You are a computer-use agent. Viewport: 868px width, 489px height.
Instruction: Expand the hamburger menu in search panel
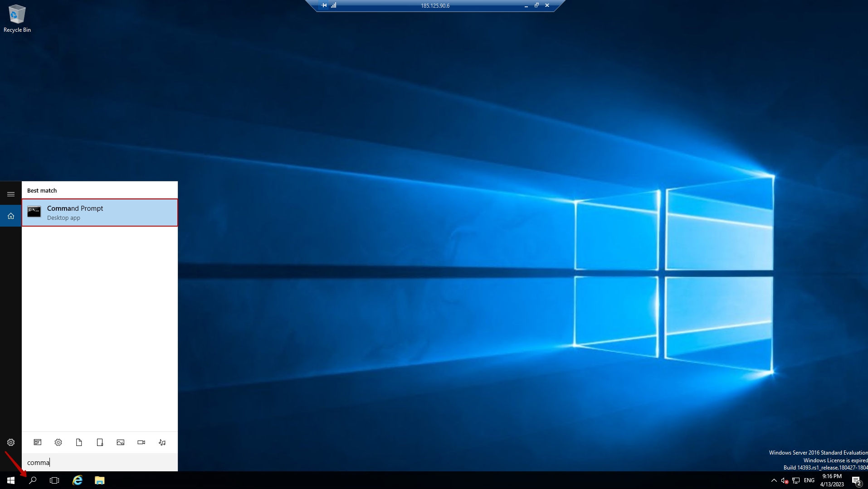(x=11, y=194)
